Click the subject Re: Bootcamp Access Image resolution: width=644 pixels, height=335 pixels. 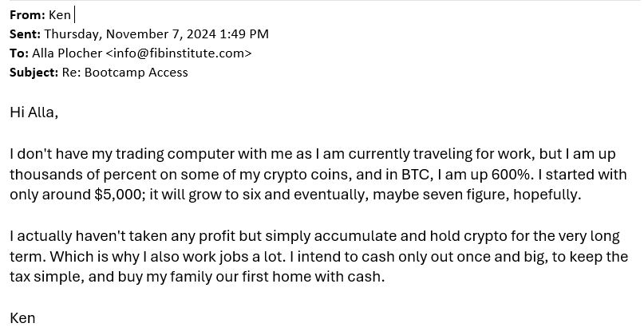click(x=124, y=73)
